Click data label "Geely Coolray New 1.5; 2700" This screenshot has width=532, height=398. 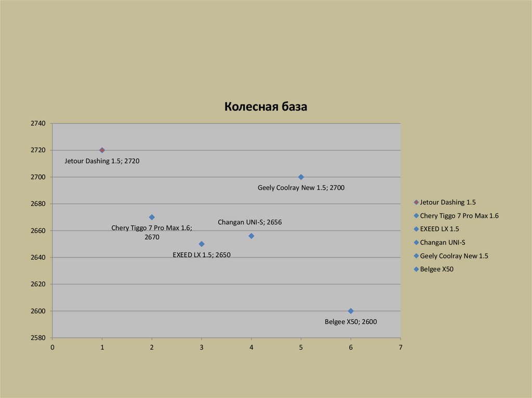(301, 188)
